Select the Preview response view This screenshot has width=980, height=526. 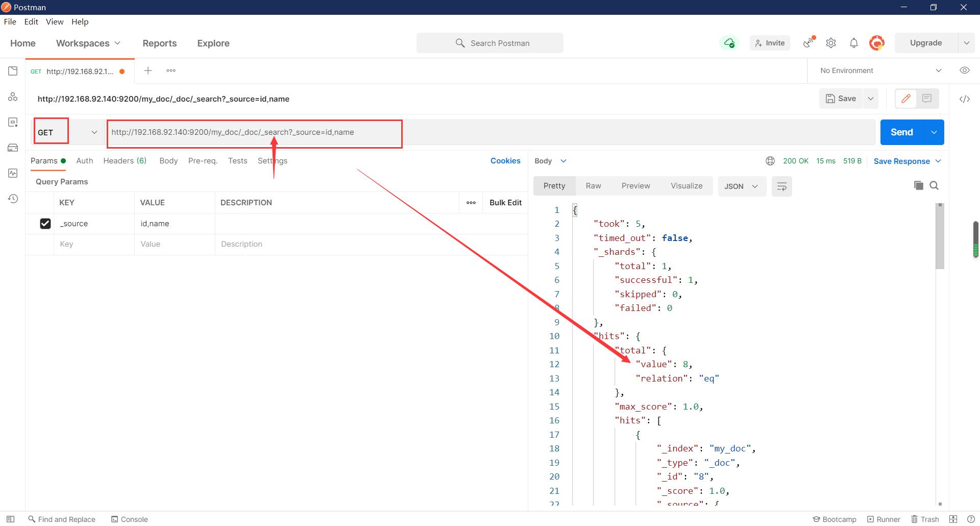[x=636, y=186]
